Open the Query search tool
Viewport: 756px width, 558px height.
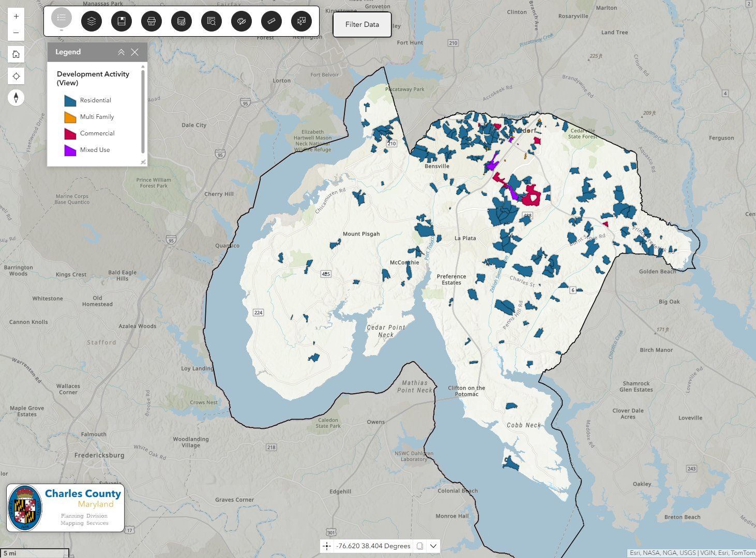211,21
